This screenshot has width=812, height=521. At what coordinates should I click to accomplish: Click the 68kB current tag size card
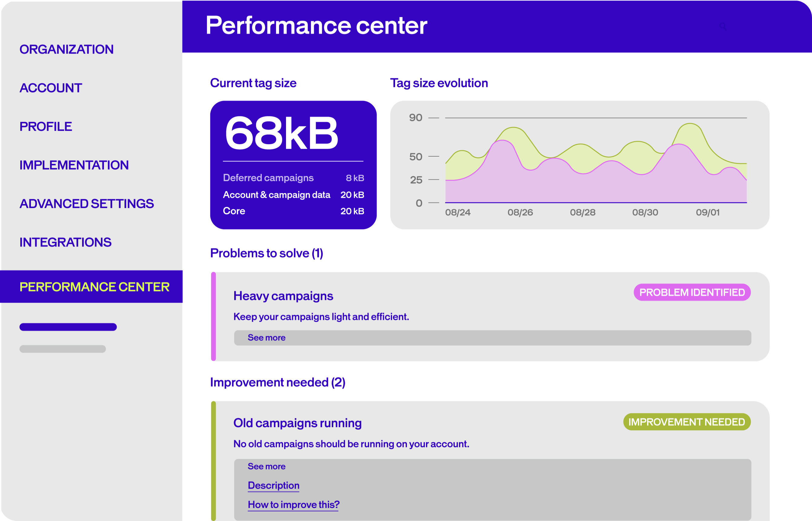click(x=281, y=133)
